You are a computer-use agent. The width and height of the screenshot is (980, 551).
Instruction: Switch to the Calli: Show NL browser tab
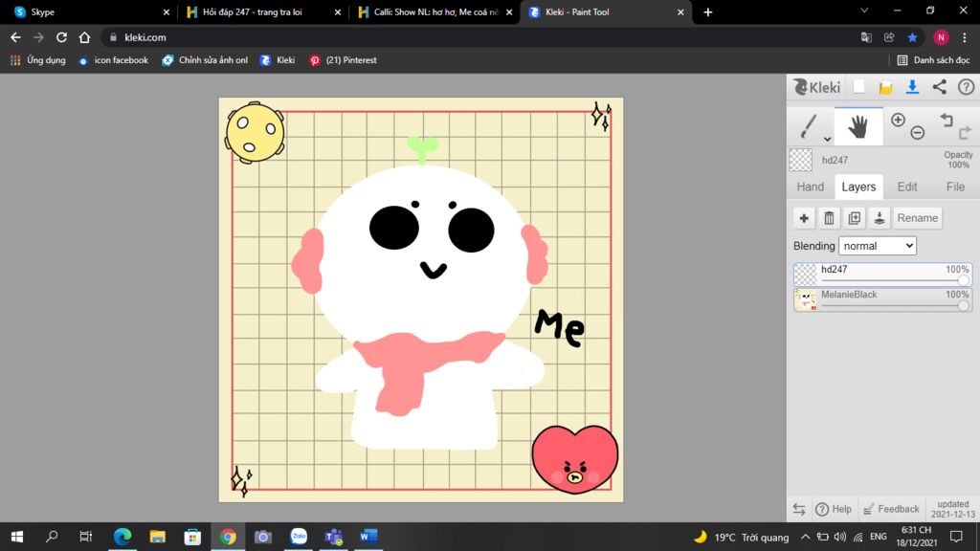tap(435, 11)
